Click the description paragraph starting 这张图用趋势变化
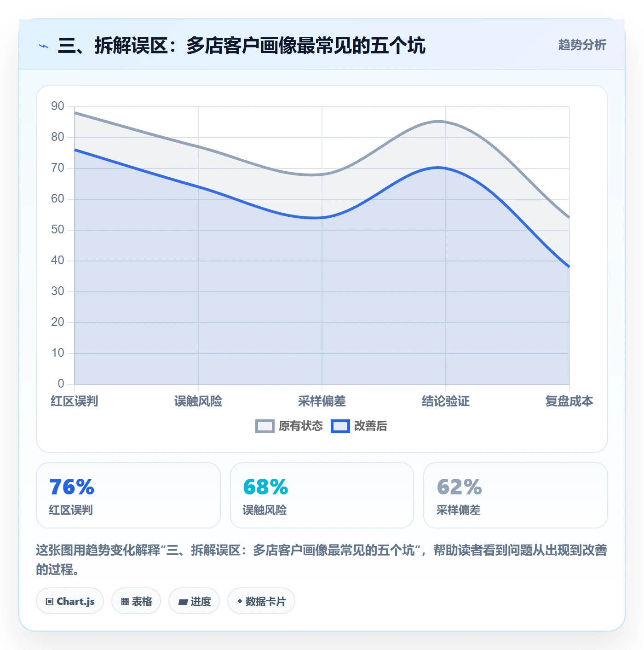The height and width of the screenshot is (650, 644). click(322, 560)
